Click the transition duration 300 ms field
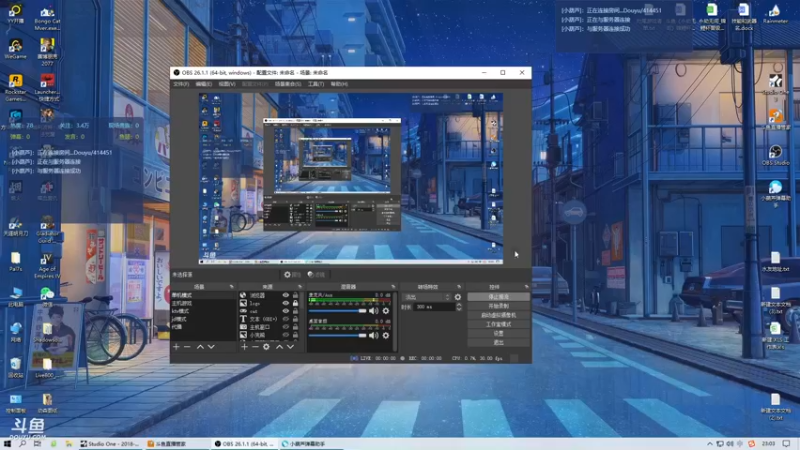Viewport: 800px width, 450px height. coord(434,307)
